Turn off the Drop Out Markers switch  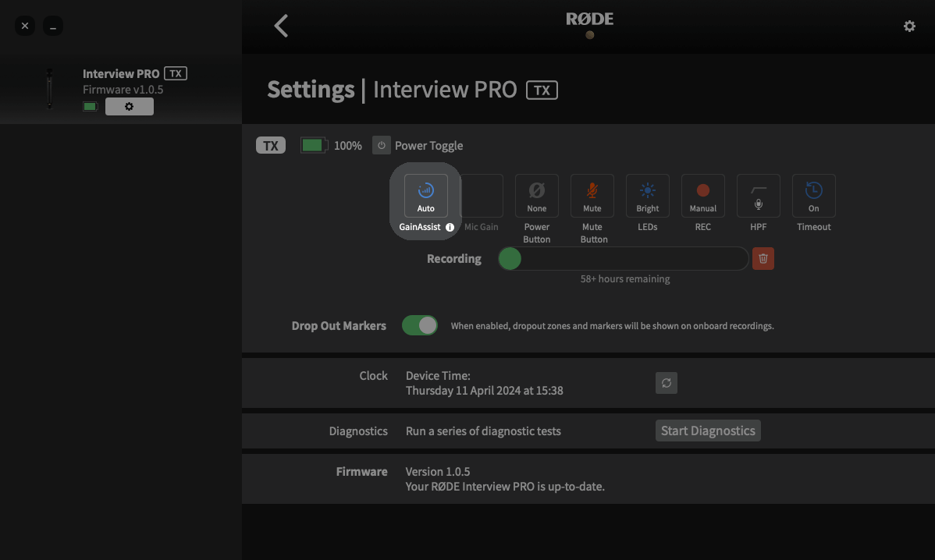tap(420, 325)
